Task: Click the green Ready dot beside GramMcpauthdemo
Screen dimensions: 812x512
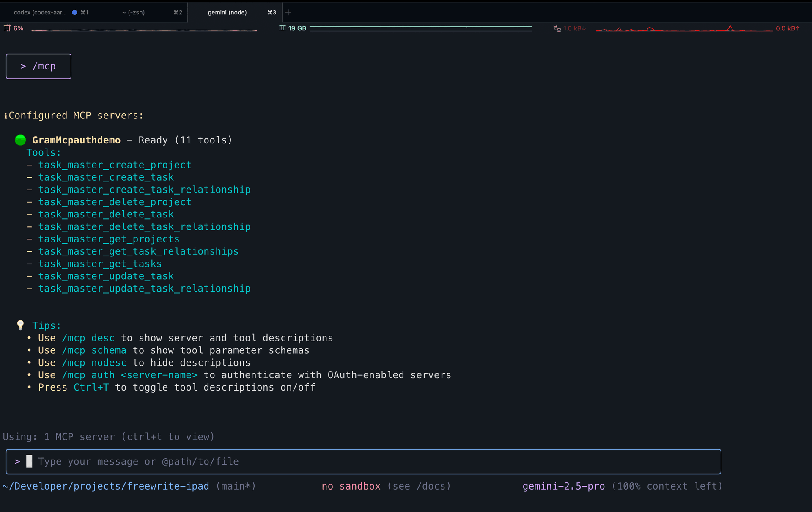Action: coord(20,140)
